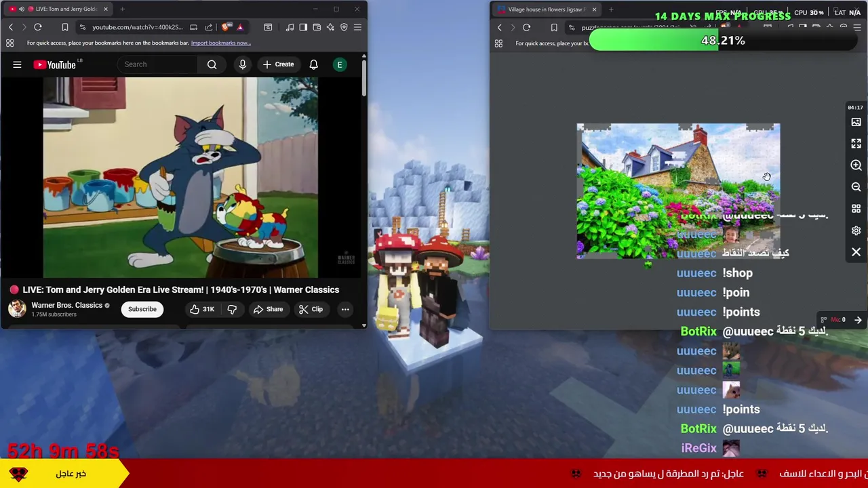Viewport: 868px width, 488px height.
Task: Open the site settings icon beside the puzzle URL
Action: pos(572,28)
